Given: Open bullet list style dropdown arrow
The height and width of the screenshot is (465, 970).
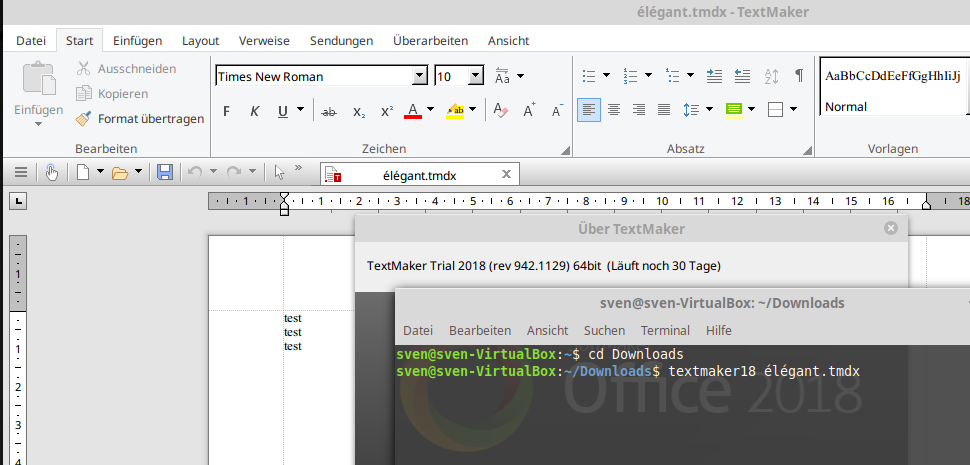Looking at the screenshot, I should [x=606, y=75].
